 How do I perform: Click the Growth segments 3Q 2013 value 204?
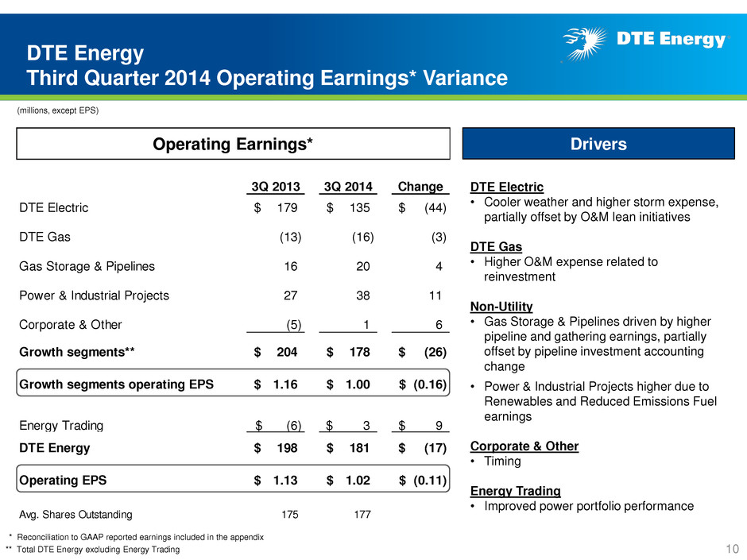(287, 352)
